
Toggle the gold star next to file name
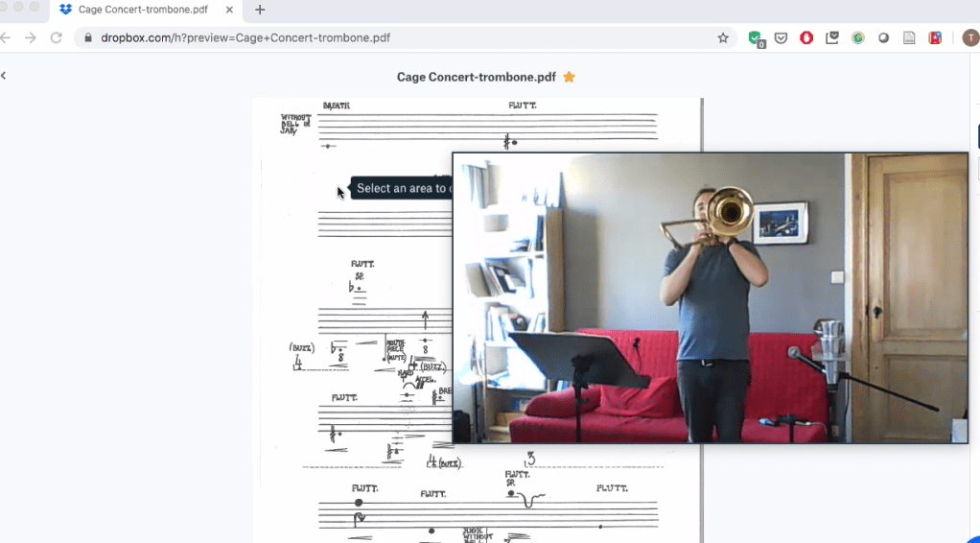click(569, 77)
